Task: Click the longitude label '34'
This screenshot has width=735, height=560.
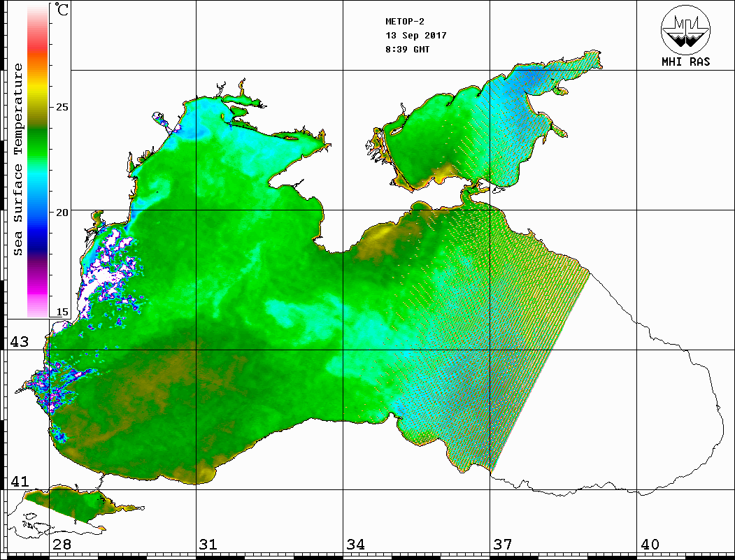Action: (x=356, y=544)
